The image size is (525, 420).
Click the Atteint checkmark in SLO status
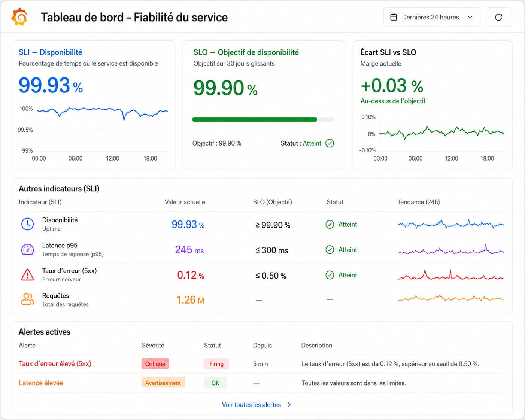tap(330, 143)
